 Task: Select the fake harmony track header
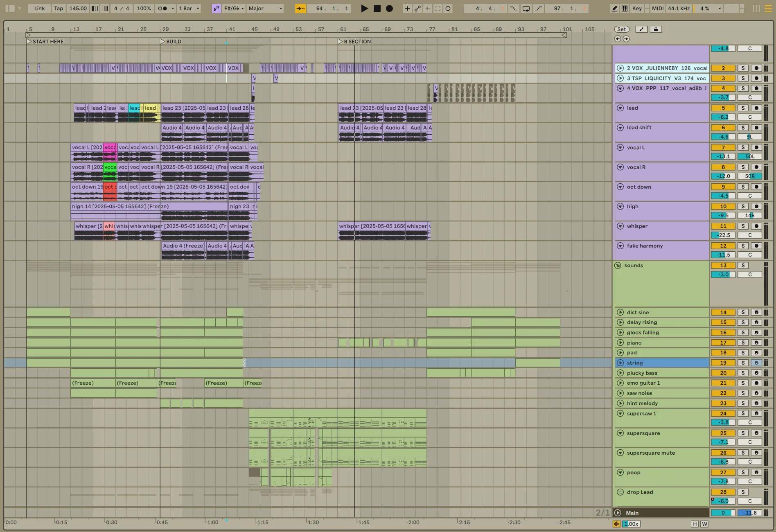coord(662,250)
